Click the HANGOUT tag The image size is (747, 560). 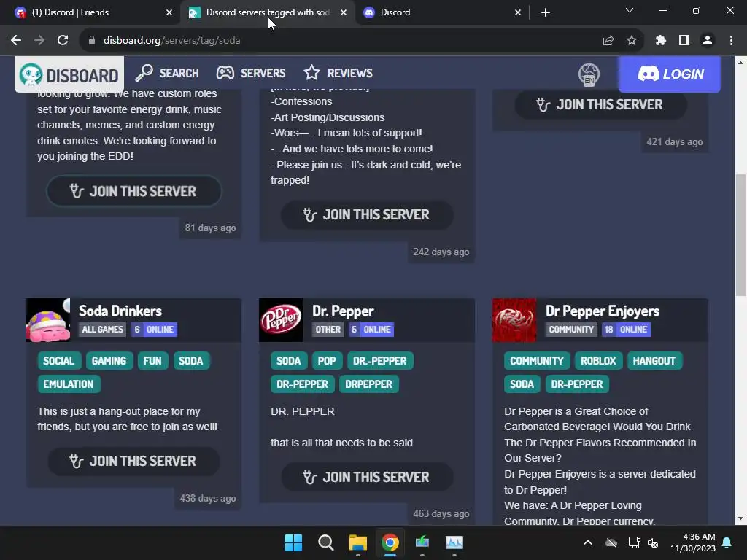(x=654, y=361)
